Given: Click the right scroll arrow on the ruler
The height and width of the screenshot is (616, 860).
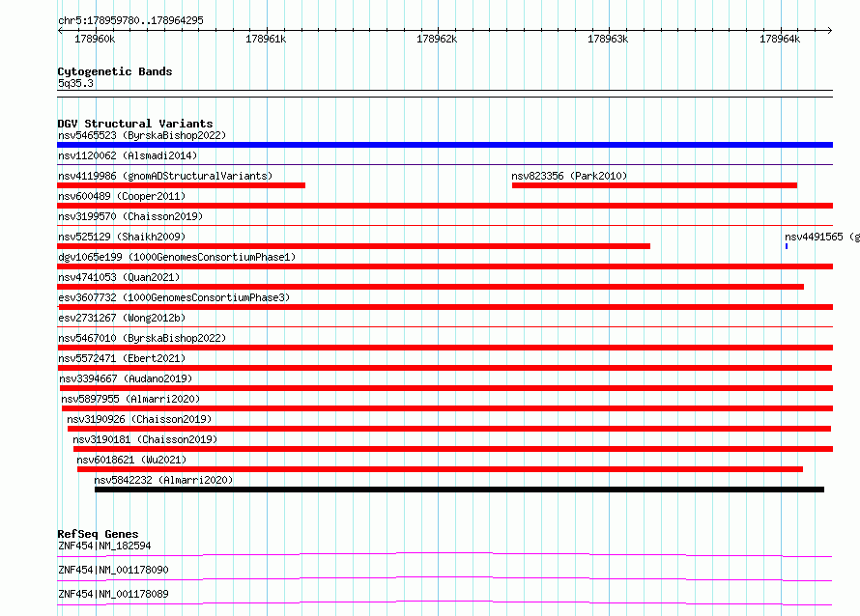Looking at the screenshot, I should (x=829, y=30).
